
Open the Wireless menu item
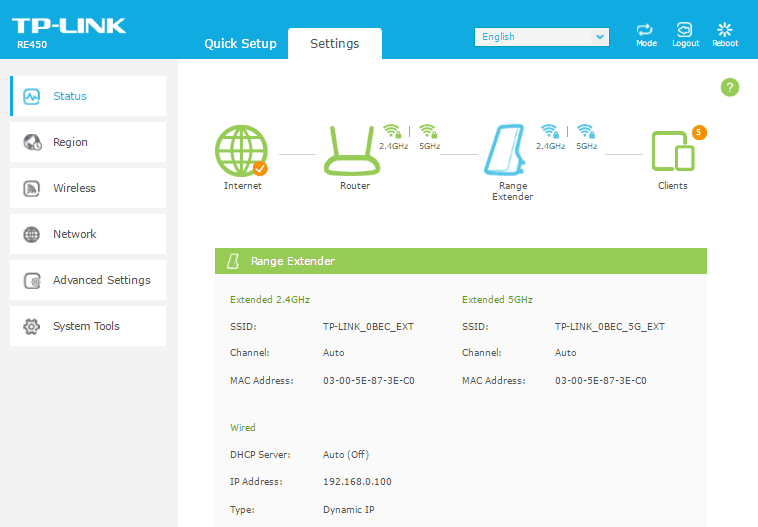point(88,188)
